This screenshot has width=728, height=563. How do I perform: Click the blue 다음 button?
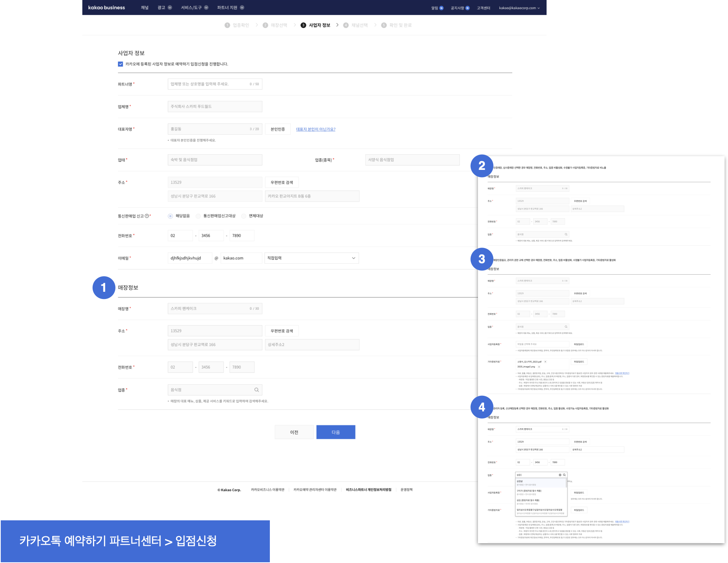[x=335, y=432]
